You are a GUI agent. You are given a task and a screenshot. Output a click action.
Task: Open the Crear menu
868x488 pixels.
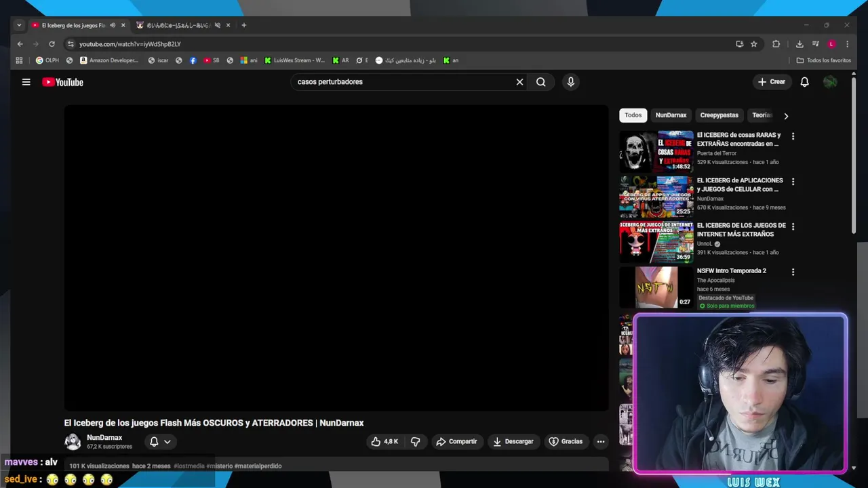coord(772,82)
